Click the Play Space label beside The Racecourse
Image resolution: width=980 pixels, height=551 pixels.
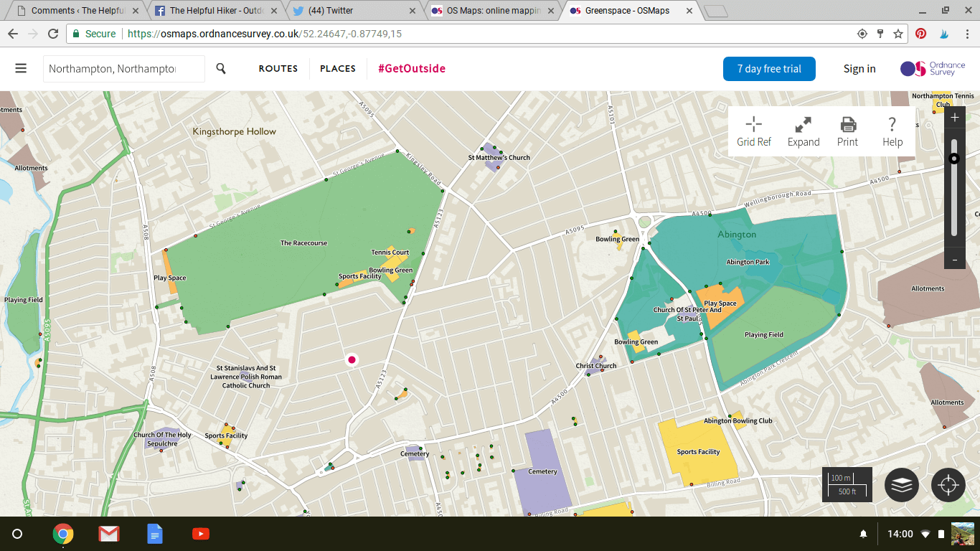tap(169, 278)
